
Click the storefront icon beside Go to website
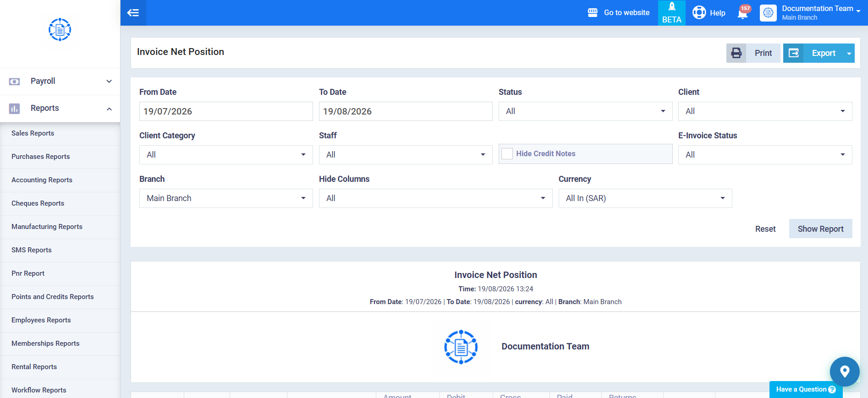coord(593,13)
